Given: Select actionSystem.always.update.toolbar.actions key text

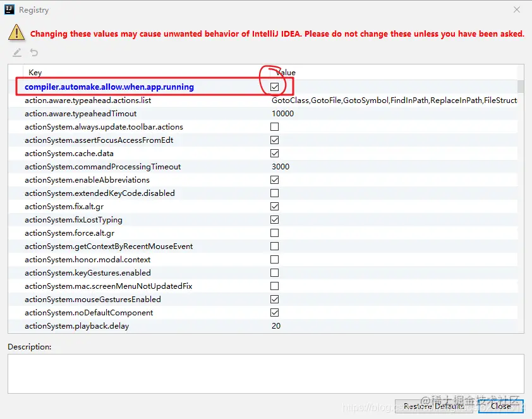Looking at the screenshot, I should [104, 127].
